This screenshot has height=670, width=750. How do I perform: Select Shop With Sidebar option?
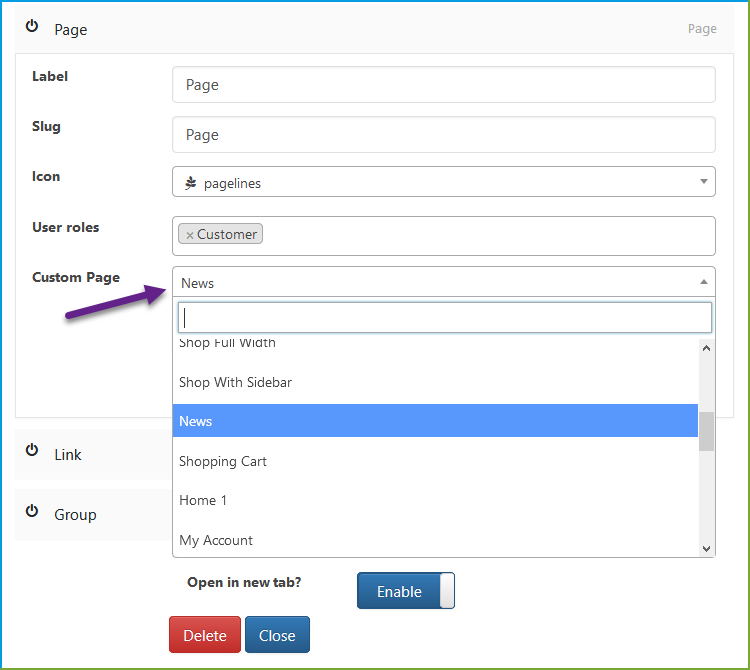pos(435,382)
